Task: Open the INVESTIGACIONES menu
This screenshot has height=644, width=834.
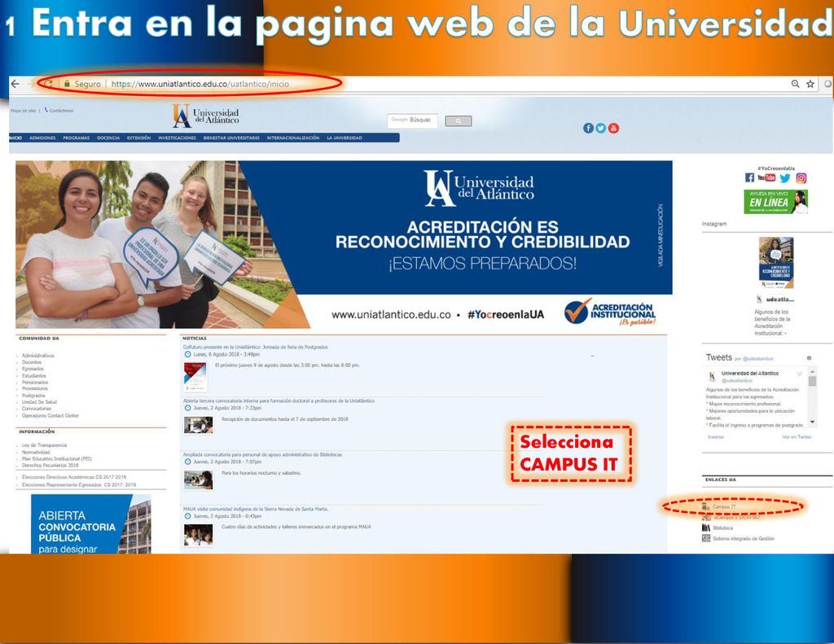Action: (177, 138)
